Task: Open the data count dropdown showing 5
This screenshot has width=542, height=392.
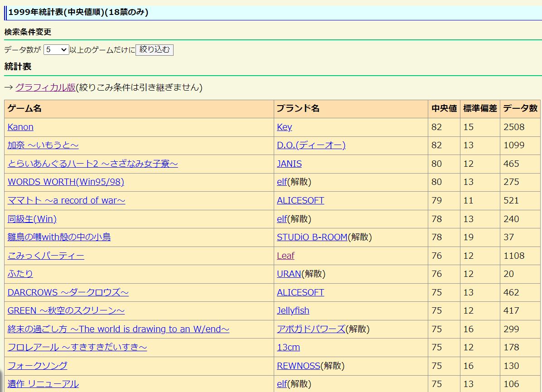Action: pos(56,50)
